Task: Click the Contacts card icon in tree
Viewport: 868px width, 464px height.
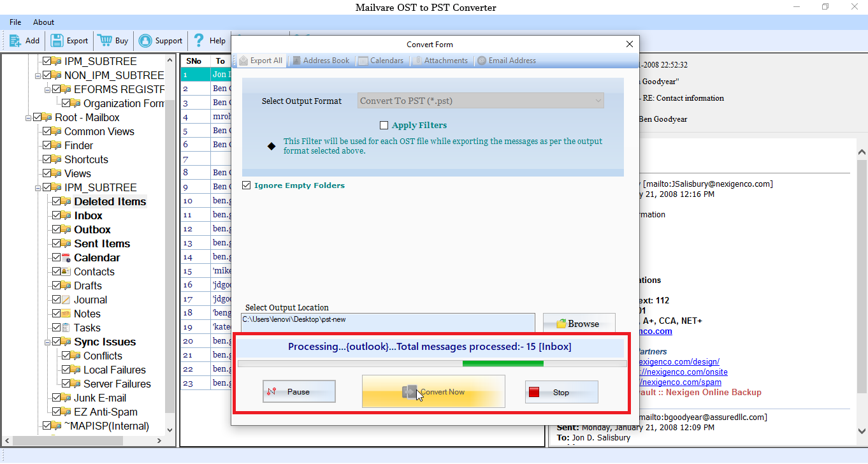Action: [x=66, y=272]
